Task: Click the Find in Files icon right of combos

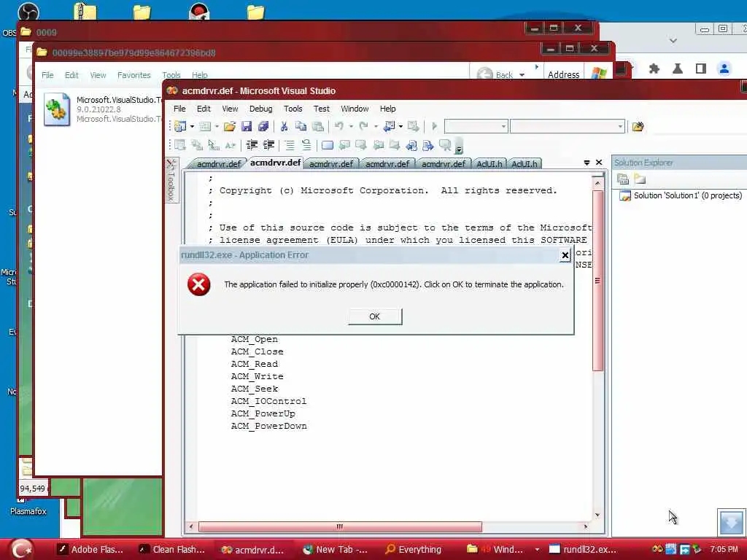Action: [x=638, y=127]
